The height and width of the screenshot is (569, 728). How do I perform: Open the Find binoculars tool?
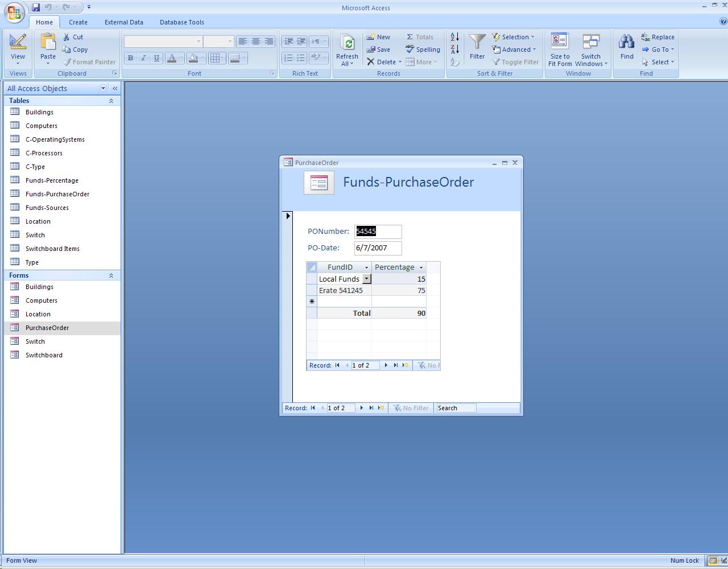coord(627,47)
